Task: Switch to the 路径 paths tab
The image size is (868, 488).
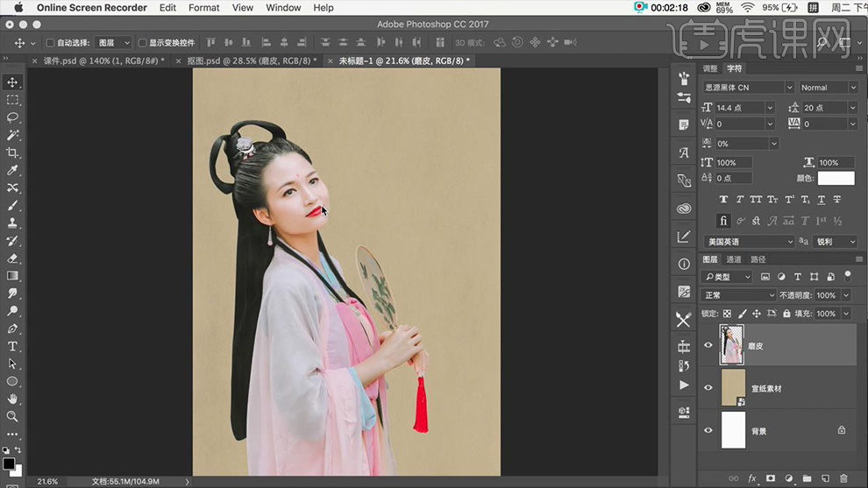Action: click(758, 259)
